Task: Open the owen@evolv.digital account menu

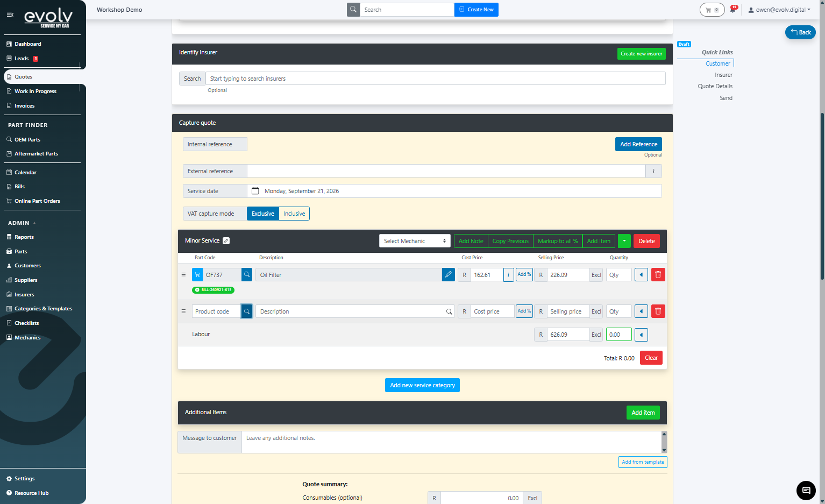Action: 779,10
